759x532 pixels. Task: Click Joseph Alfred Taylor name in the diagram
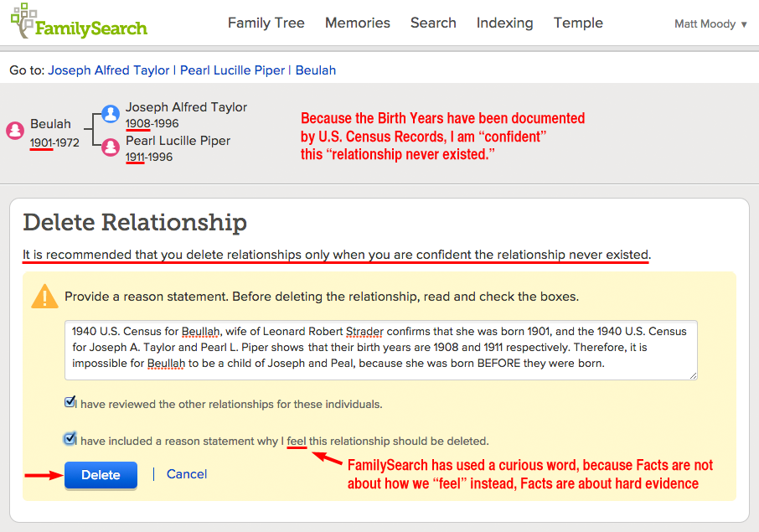pyautogui.click(x=186, y=107)
